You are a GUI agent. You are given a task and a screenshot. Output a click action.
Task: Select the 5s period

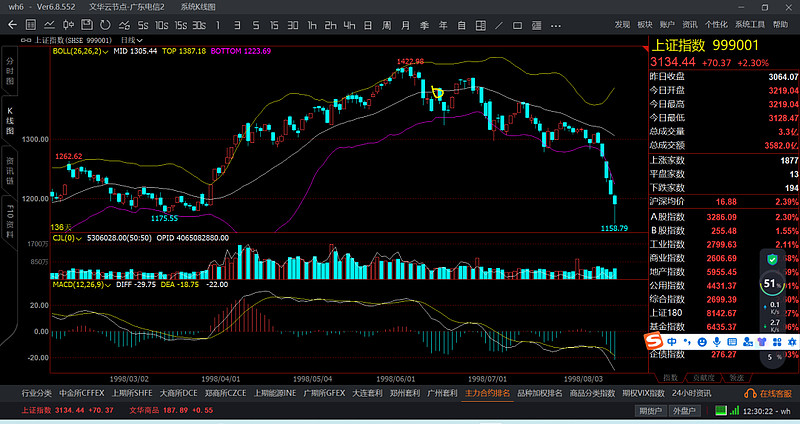pyautogui.click(x=143, y=25)
